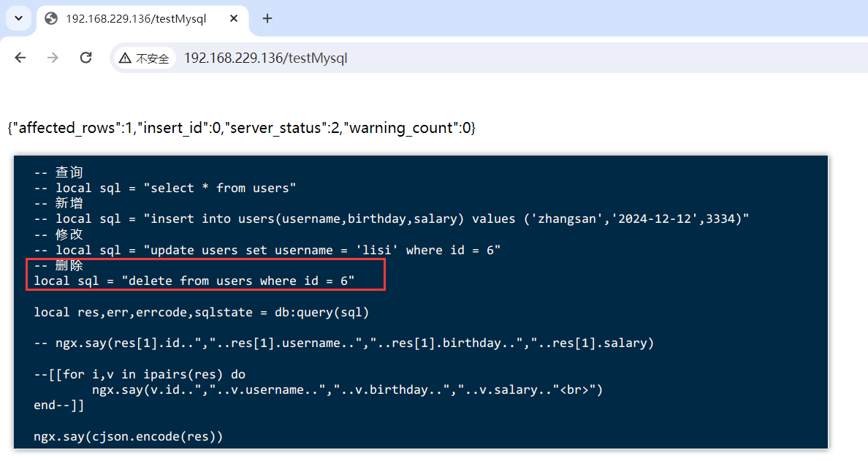Click the '-- 修改' comment line
The width and height of the screenshot is (868, 461).
pyautogui.click(x=58, y=234)
